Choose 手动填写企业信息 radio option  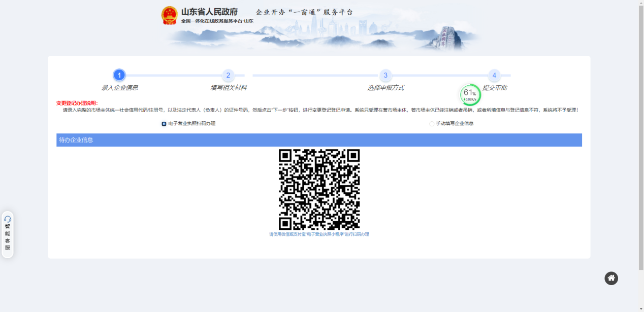click(432, 124)
